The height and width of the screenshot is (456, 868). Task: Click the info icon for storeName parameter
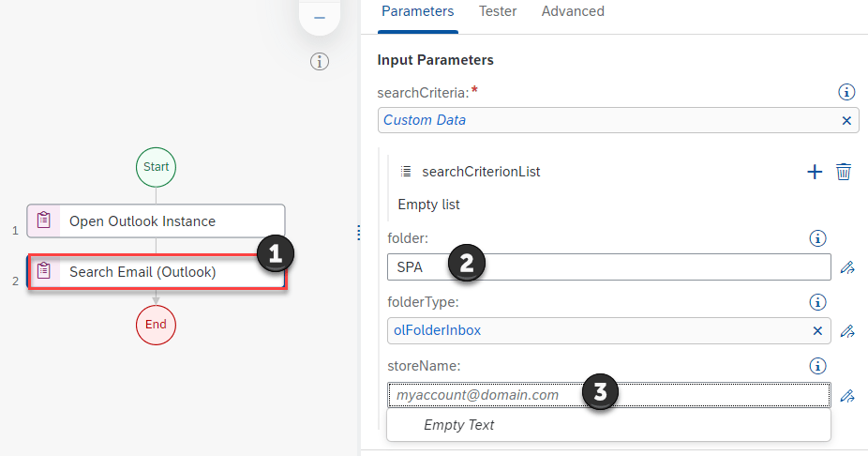[817, 366]
